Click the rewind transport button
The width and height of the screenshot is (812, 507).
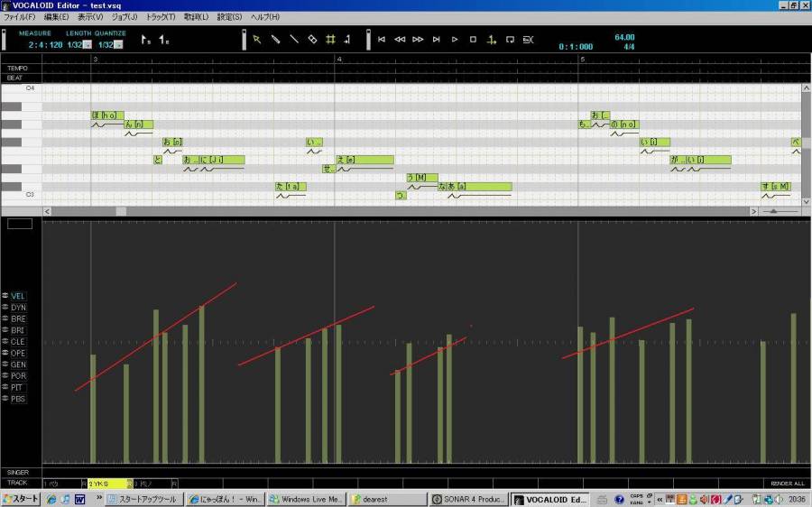click(x=400, y=40)
